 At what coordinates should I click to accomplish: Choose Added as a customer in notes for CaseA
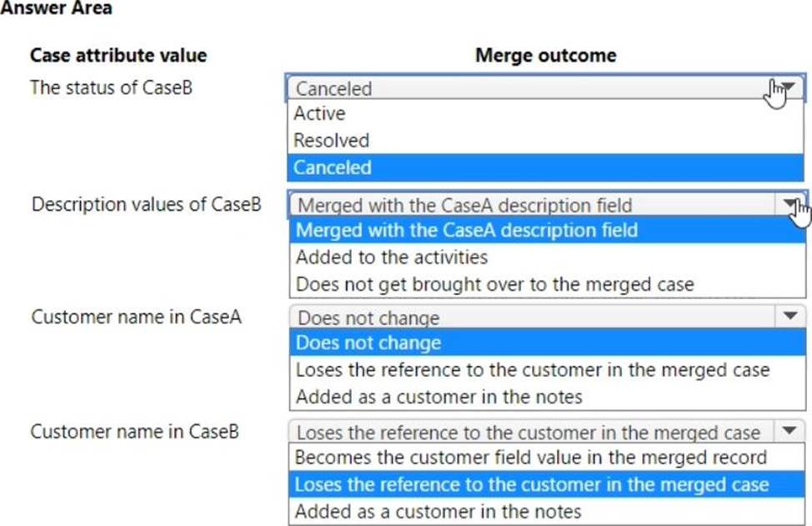[x=439, y=397]
